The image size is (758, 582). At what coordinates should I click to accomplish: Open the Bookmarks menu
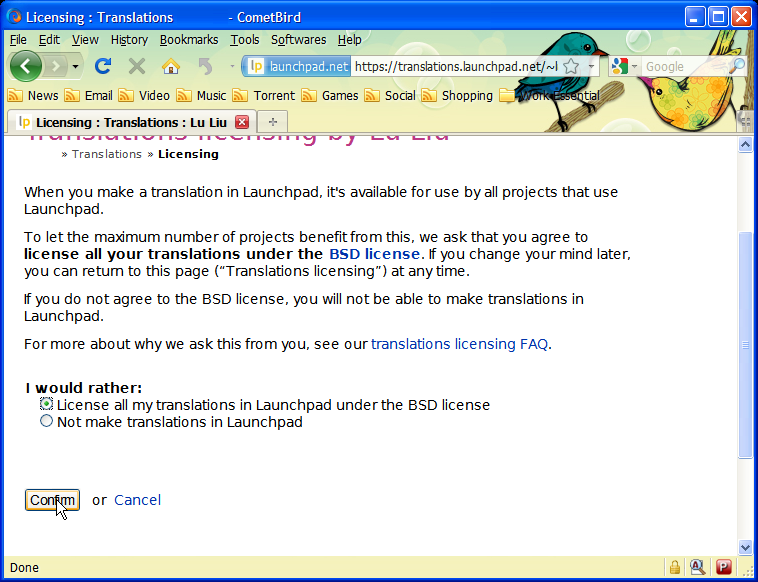click(x=188, y=40)
